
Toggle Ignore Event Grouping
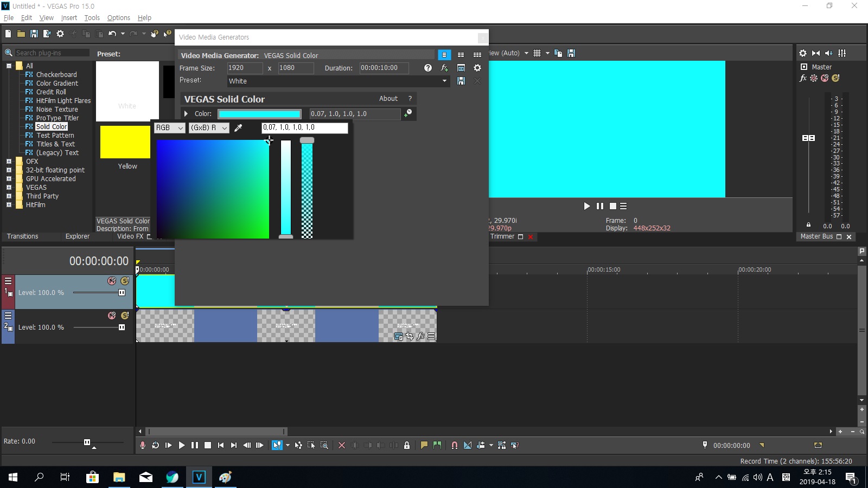tap(515, 445)
